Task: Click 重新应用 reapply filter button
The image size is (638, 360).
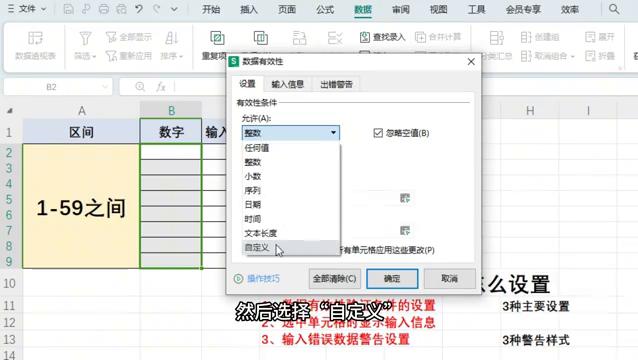Action: click(129, 56)
